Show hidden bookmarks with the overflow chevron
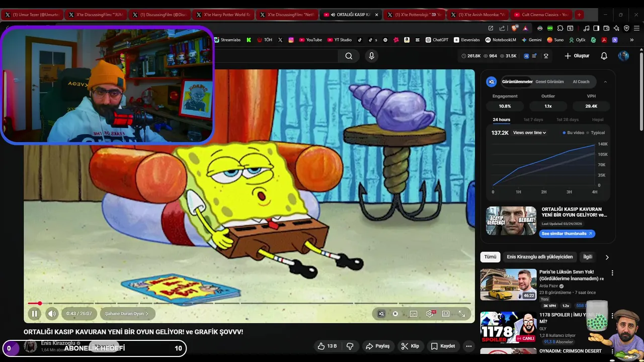Viewport: 644px width, 362px height. point(632,40)
